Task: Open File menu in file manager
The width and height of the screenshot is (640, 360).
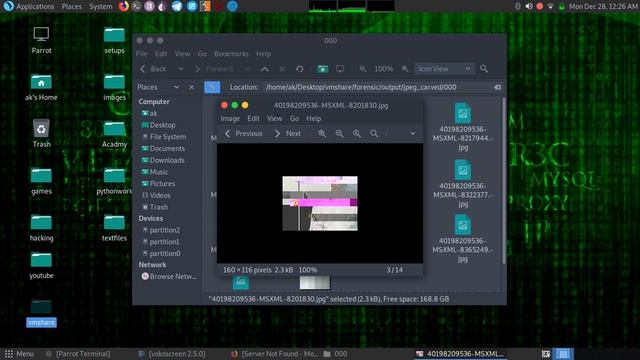Action: (x=142, y=54)
